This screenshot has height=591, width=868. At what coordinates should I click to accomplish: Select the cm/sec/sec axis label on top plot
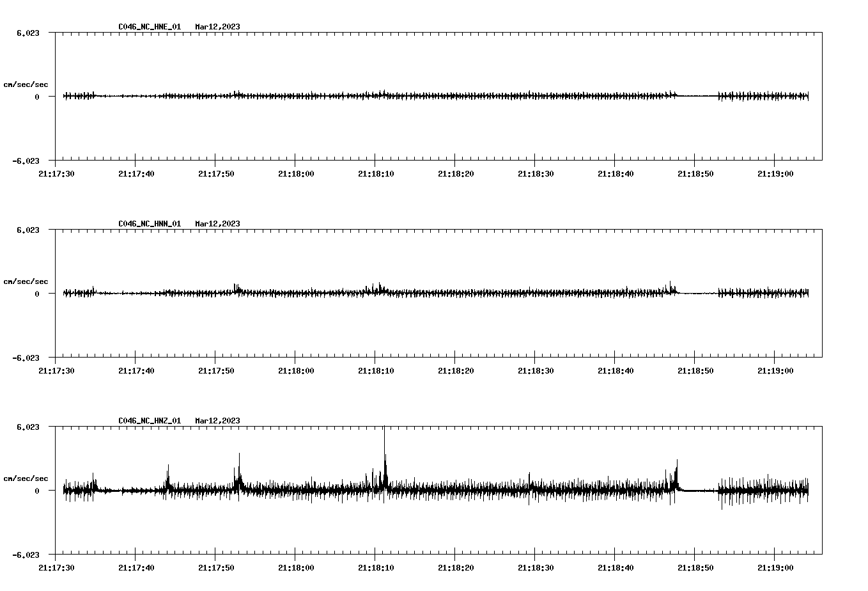click(x=26, y=83)
